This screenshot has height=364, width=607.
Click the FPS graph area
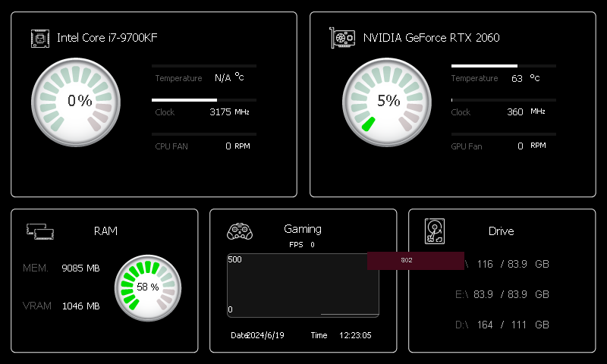pos(303,285)
